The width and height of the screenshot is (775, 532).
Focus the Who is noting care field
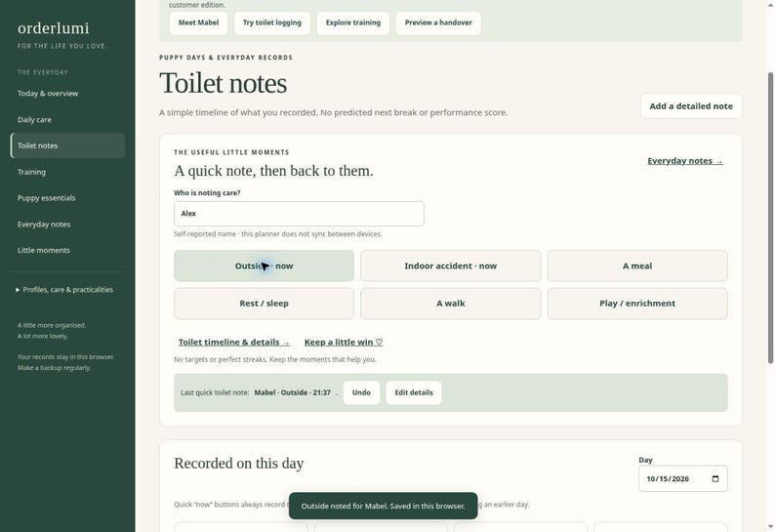299,214
